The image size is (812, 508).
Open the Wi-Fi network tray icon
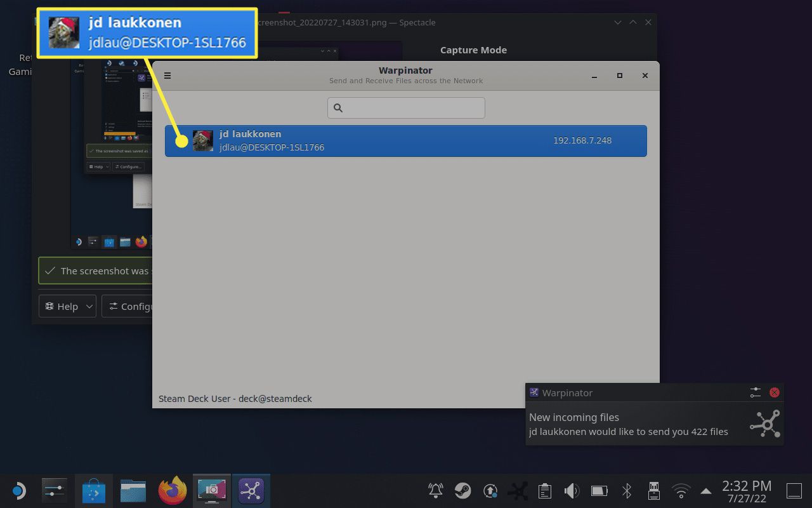[x=681, y=490]
